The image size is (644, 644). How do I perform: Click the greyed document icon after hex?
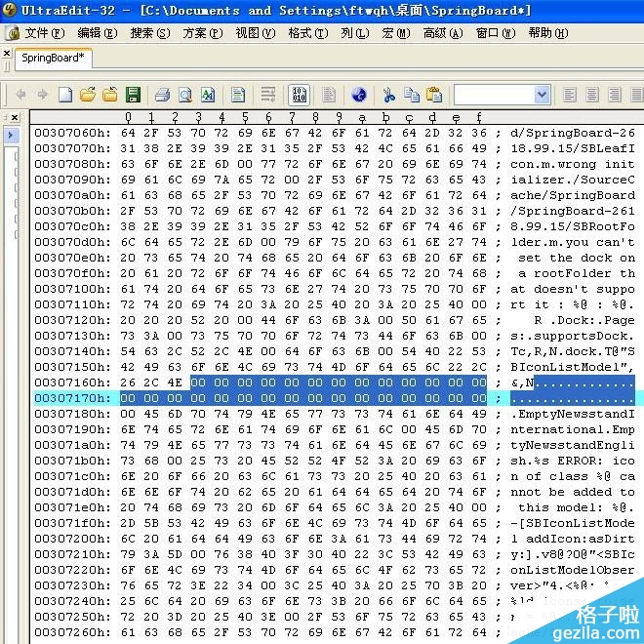(328, 95)
